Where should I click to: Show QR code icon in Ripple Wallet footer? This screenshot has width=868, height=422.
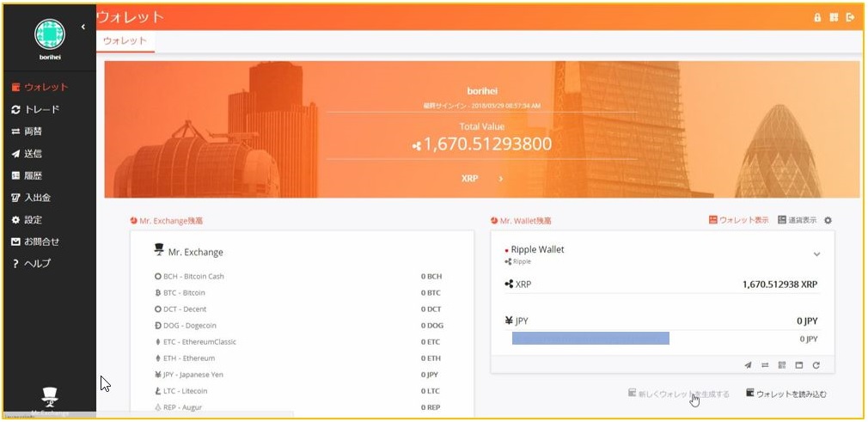pos(782,365)
